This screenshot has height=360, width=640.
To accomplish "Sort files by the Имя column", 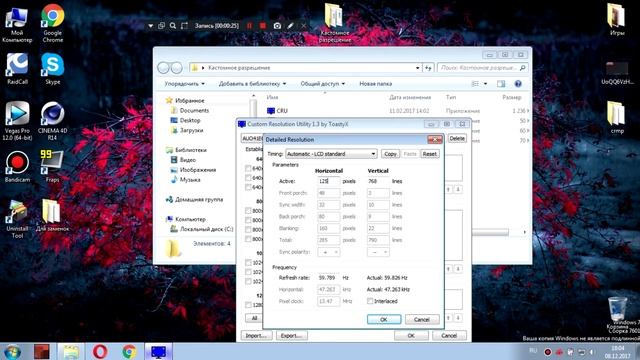I will [x=272, y=97].
